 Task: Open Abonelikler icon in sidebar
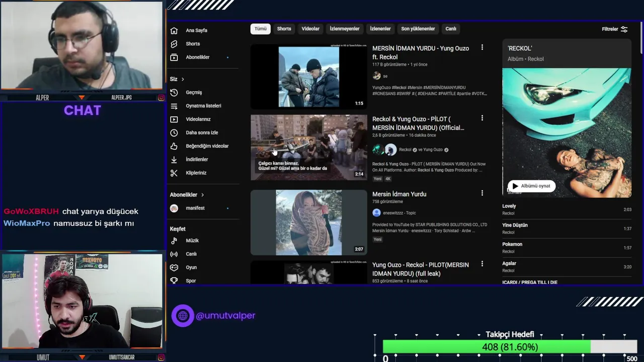(x=174, y=57)
